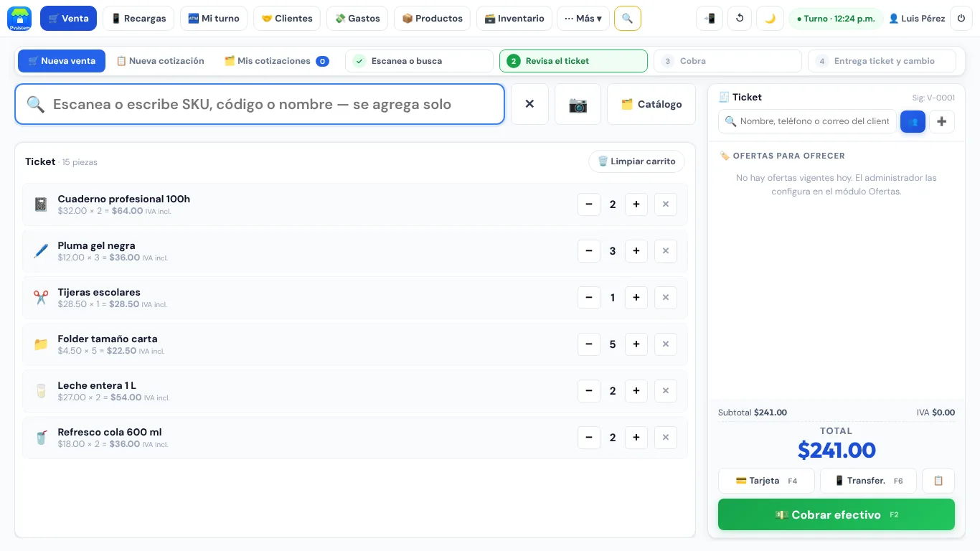980x551 pixels.
Task: Go to Mi turno
Action: (x=214, y=19)
